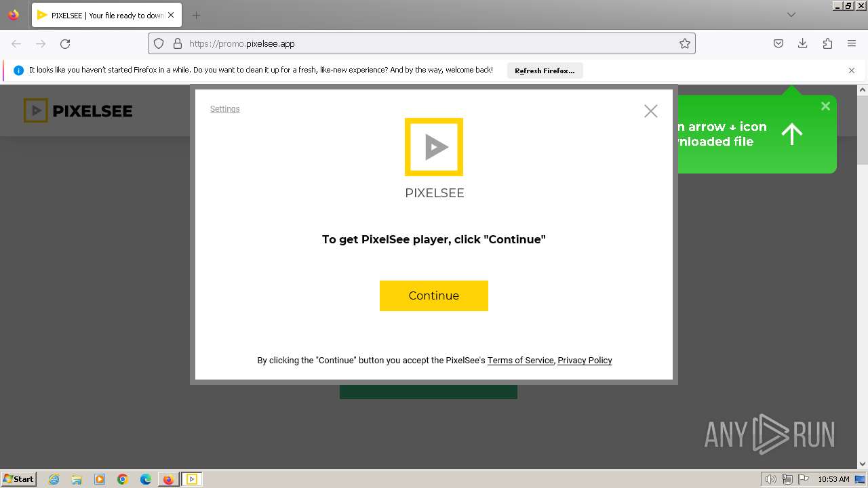The height and width of the screenshot is (488, 868).
Task: Click the 10:53 AM system clock
Action: click(833, 479)
